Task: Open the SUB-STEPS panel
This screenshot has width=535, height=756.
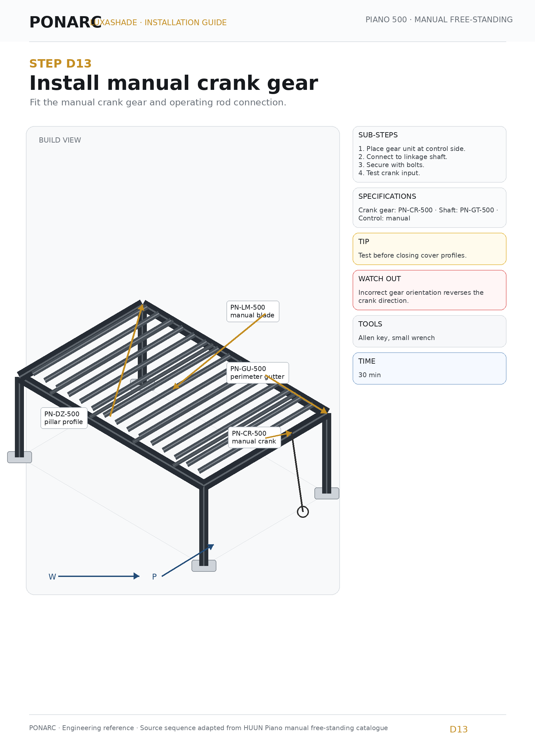Action: pos(429,154)
